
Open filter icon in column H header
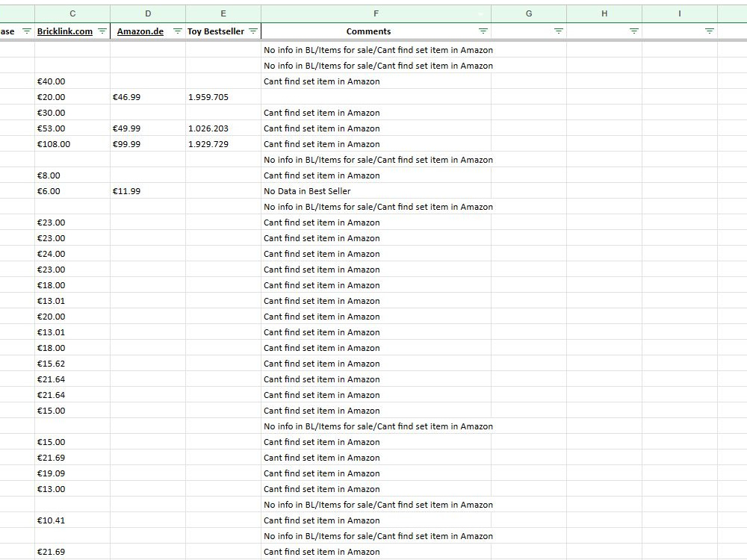pos(633,31)
